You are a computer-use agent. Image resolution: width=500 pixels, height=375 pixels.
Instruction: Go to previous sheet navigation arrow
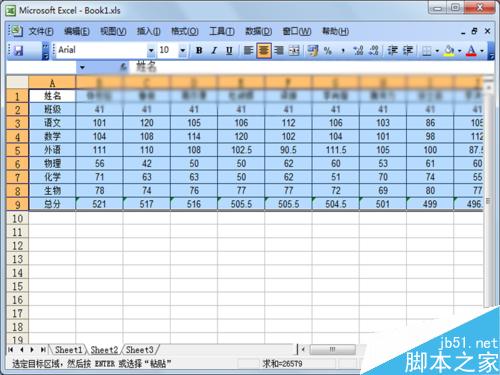pos(22,350)
